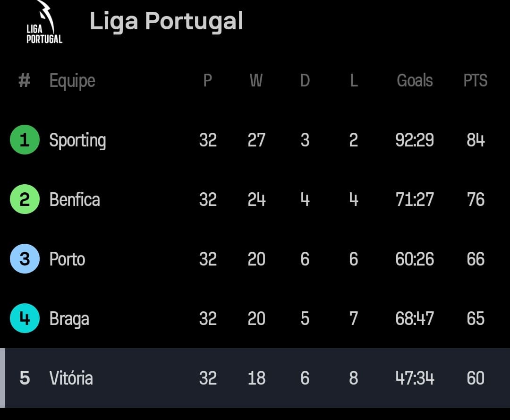Open Braga team page

pos(69,319)
